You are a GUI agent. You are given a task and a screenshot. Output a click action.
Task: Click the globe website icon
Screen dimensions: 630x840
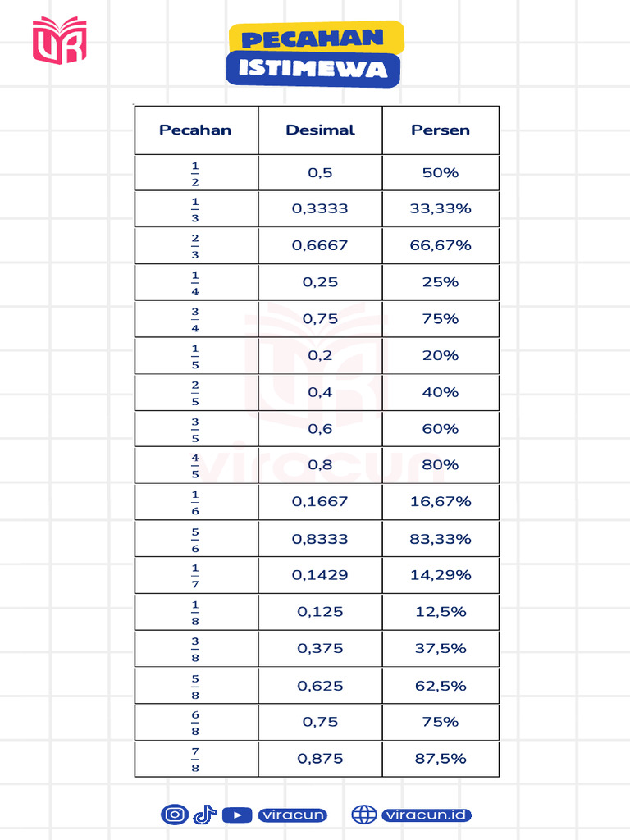pyautogui.click(x=363, y=815)
